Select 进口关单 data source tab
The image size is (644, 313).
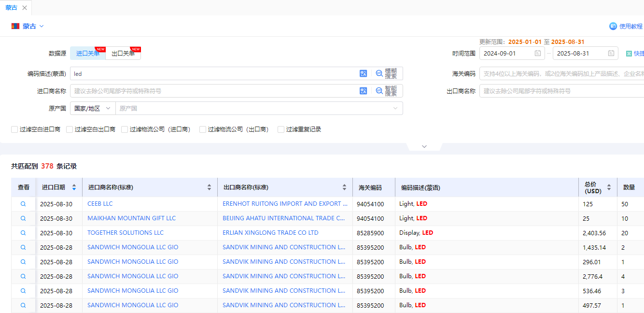pyautogui.click(x=88, y=54)
